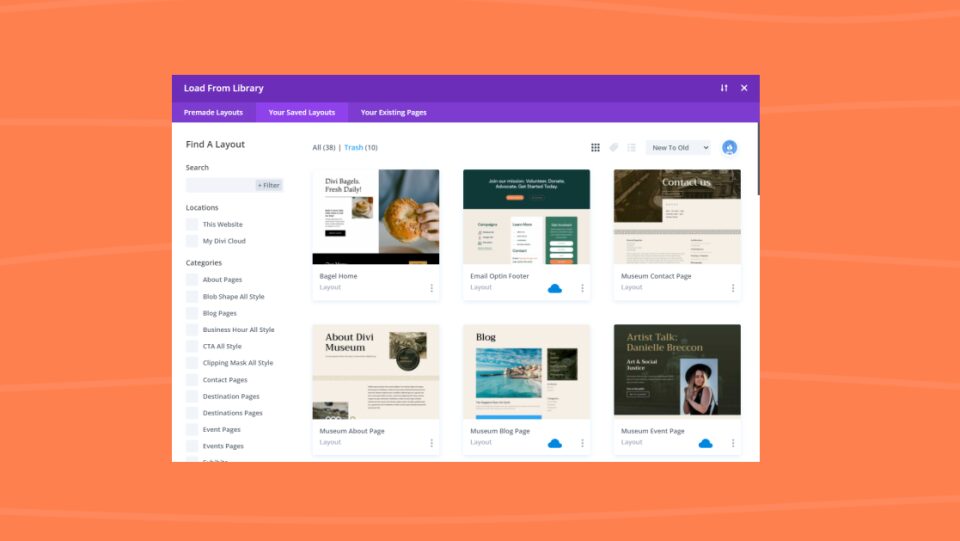Open options menu for Museum About Page
This screenshot has width=960, height=541.
pyautogui.click(x=432, y=443)
